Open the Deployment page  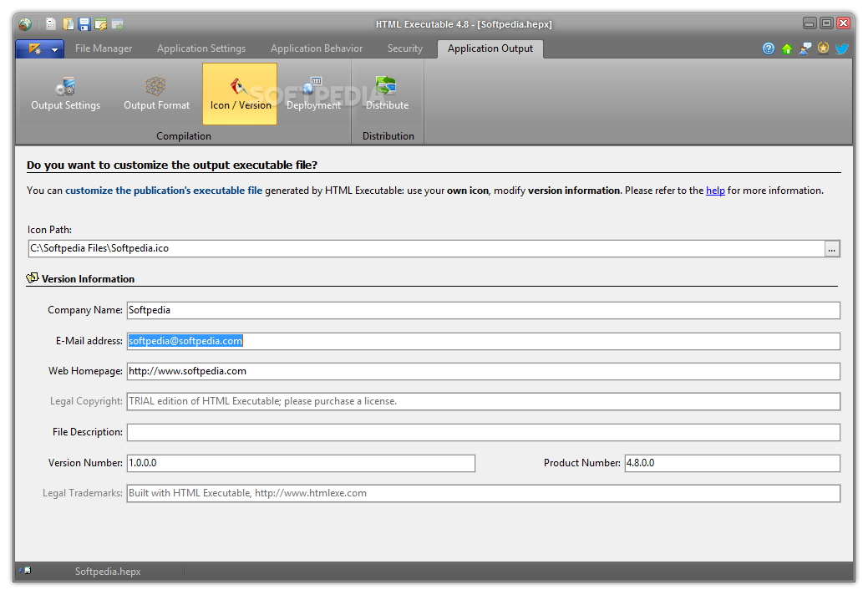314,94
